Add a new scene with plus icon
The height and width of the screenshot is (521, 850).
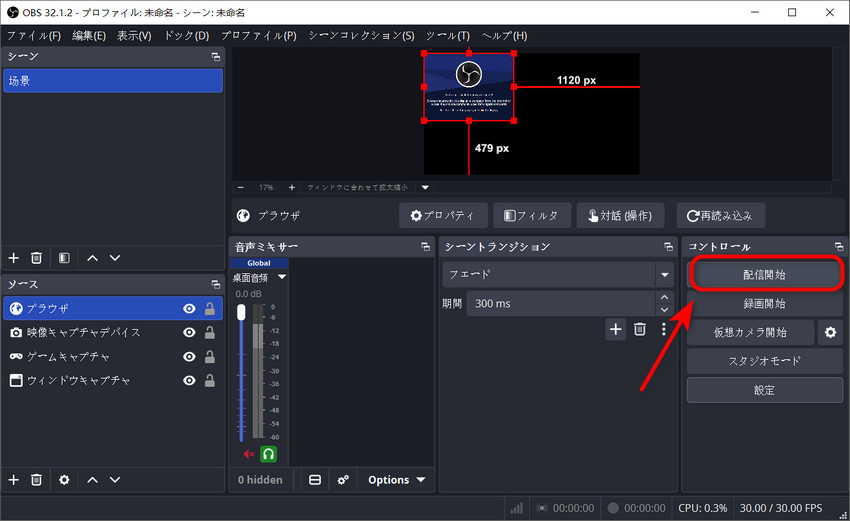(14, 258)
